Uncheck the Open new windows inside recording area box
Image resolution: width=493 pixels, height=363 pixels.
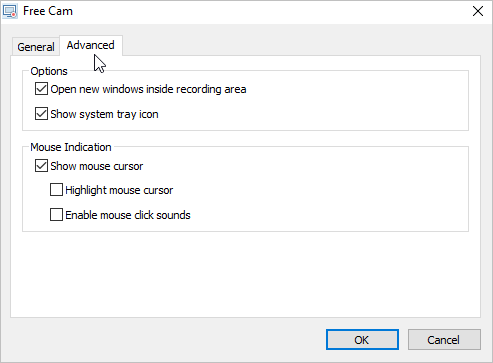coord(41,89)
